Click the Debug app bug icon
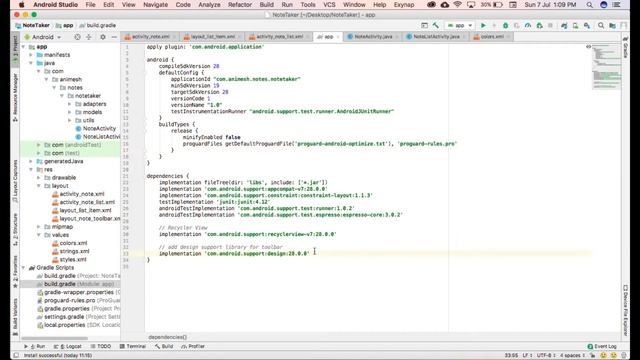This screenshot has width=640, height=360. tap(505, 25)
